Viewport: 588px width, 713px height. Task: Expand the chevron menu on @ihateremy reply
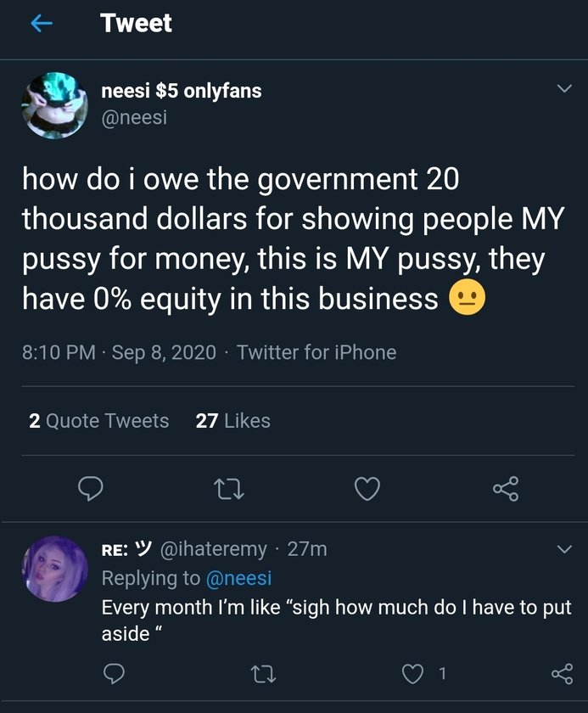click(564, 549)
